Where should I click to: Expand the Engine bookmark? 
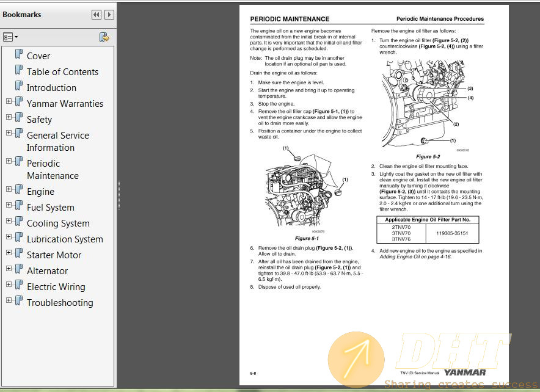pos(9,189)
